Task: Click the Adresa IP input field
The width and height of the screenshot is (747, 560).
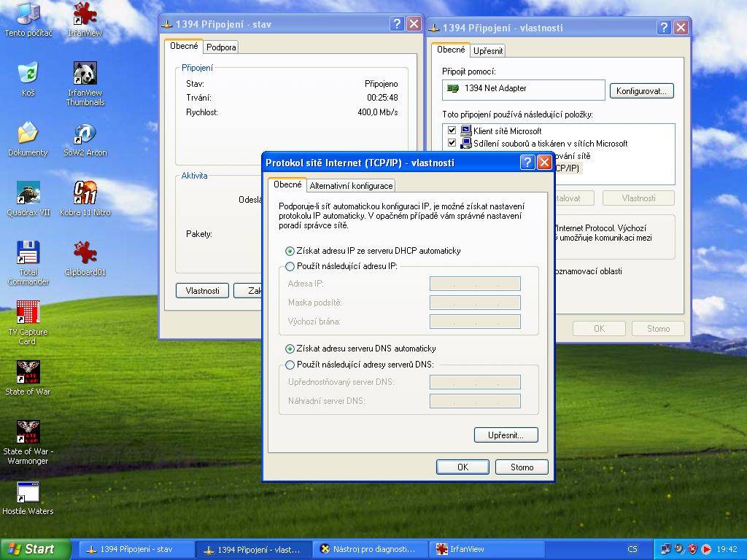Action: tap(475, 284)
